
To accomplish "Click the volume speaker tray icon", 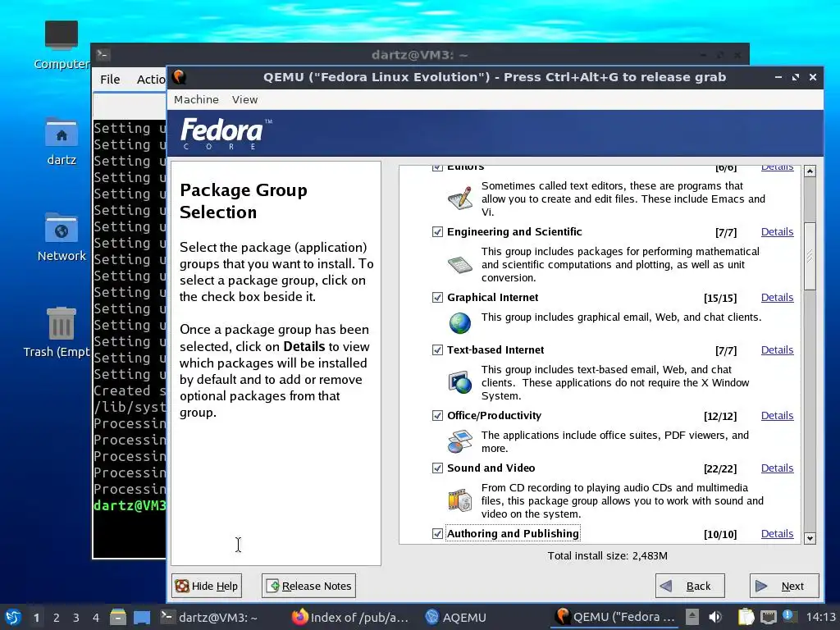I will click(715, 617).
